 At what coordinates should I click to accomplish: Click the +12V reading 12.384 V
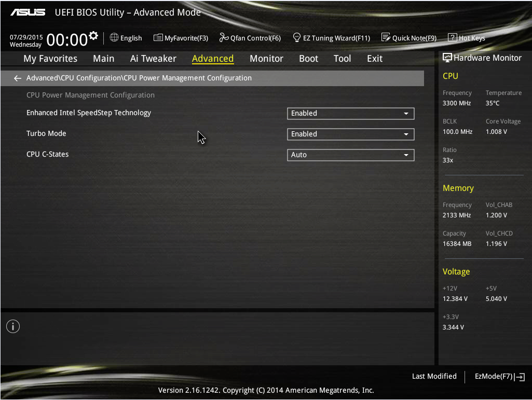point(455,298)
